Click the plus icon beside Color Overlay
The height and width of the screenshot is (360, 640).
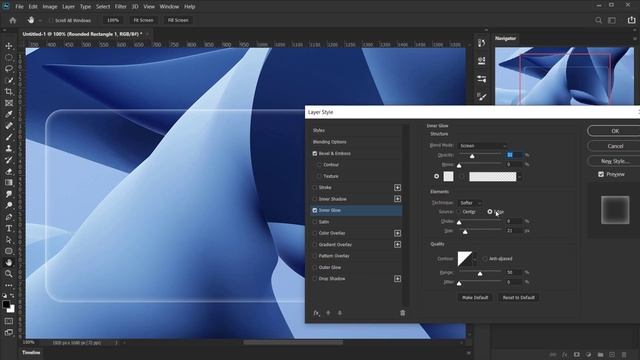397,233
